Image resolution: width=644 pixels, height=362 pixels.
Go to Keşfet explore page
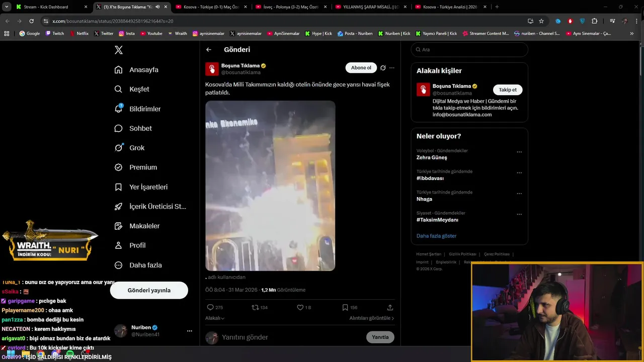click(132, 89)
